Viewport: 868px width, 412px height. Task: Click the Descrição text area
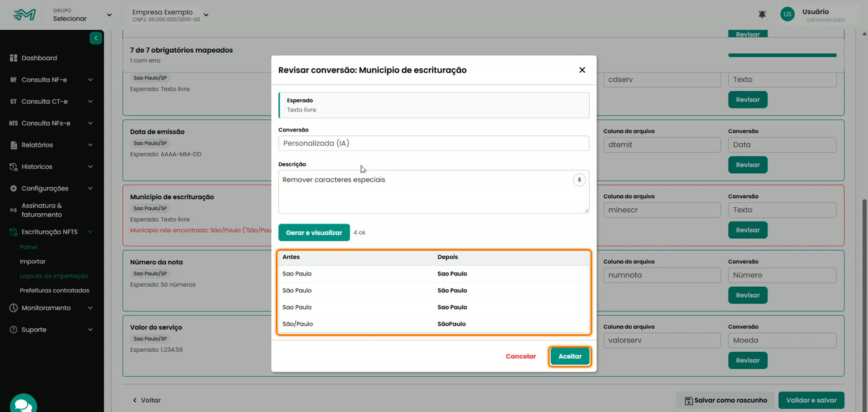pos(434,192)
